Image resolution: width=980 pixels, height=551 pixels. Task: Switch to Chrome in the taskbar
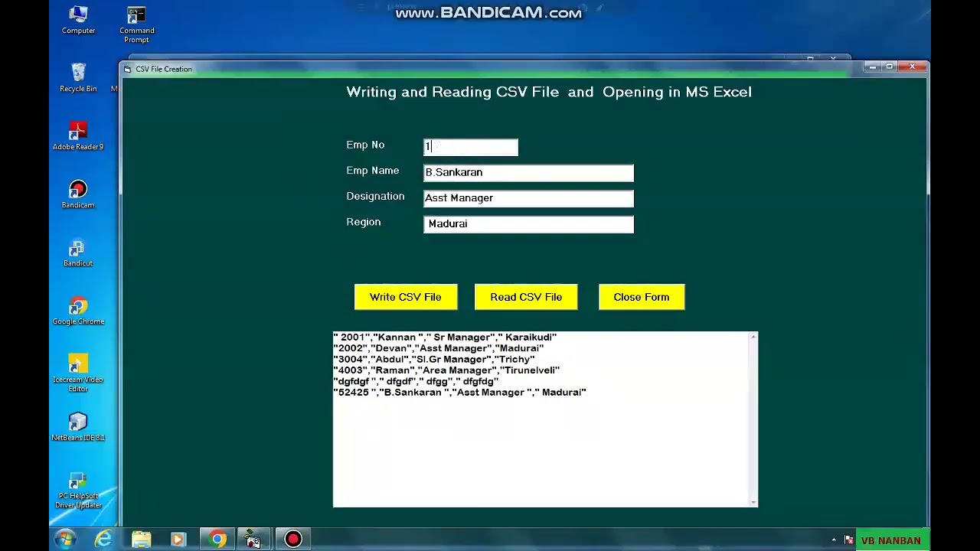[217, 540]
